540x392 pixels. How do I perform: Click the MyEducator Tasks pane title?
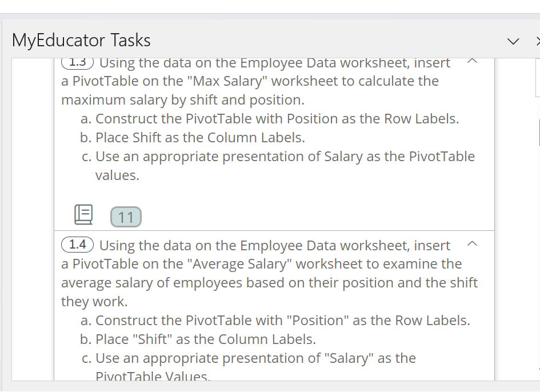pos(81,40)
